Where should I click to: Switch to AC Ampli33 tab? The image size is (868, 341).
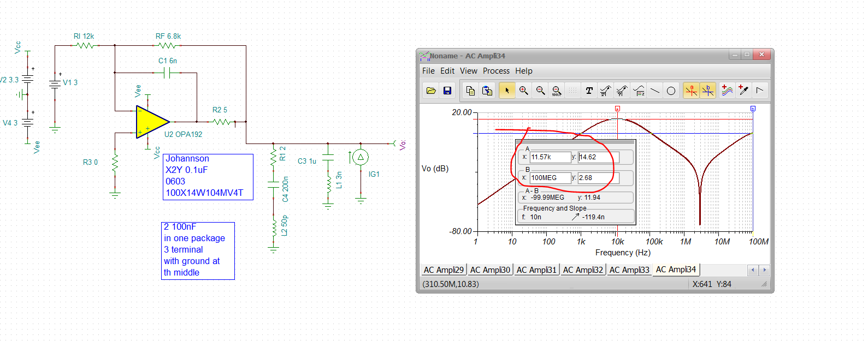(x=629, y=270)
